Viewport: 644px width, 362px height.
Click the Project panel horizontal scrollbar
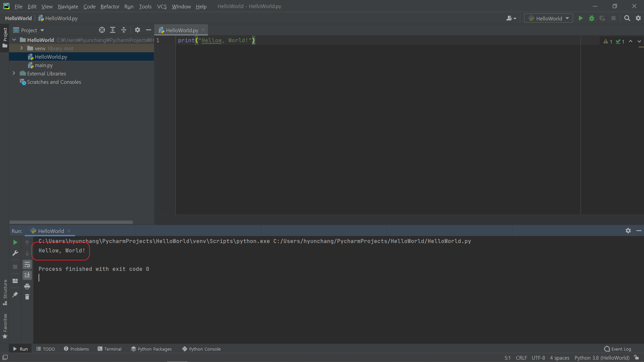(71, 222)
